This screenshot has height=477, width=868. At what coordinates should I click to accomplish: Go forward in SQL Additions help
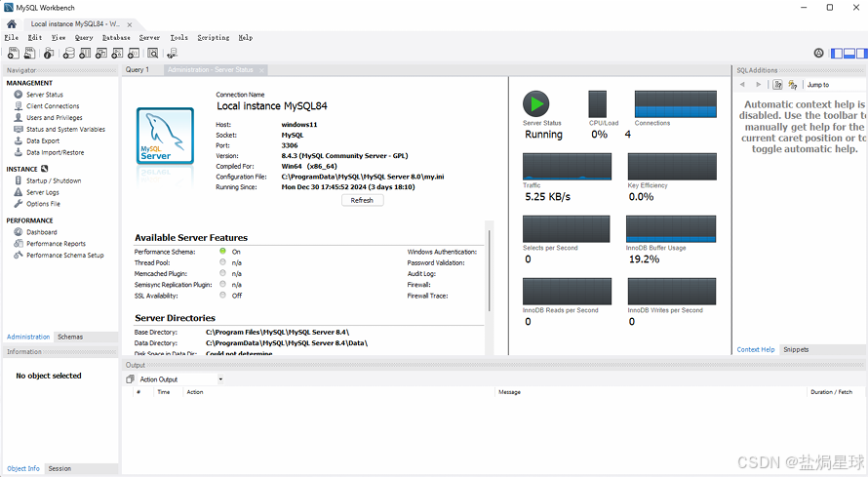(759, 85)
